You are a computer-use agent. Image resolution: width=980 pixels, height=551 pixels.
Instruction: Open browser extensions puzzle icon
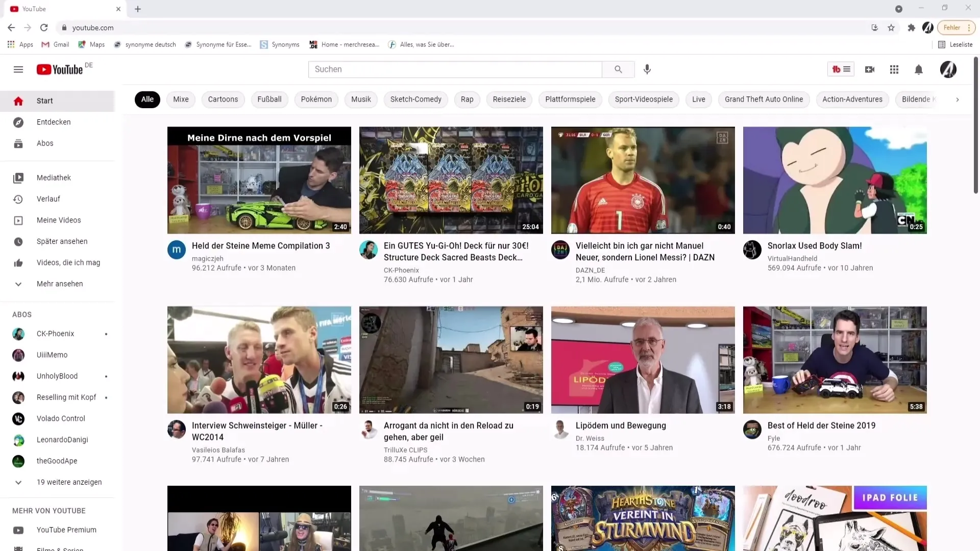[x=911, y=28]
